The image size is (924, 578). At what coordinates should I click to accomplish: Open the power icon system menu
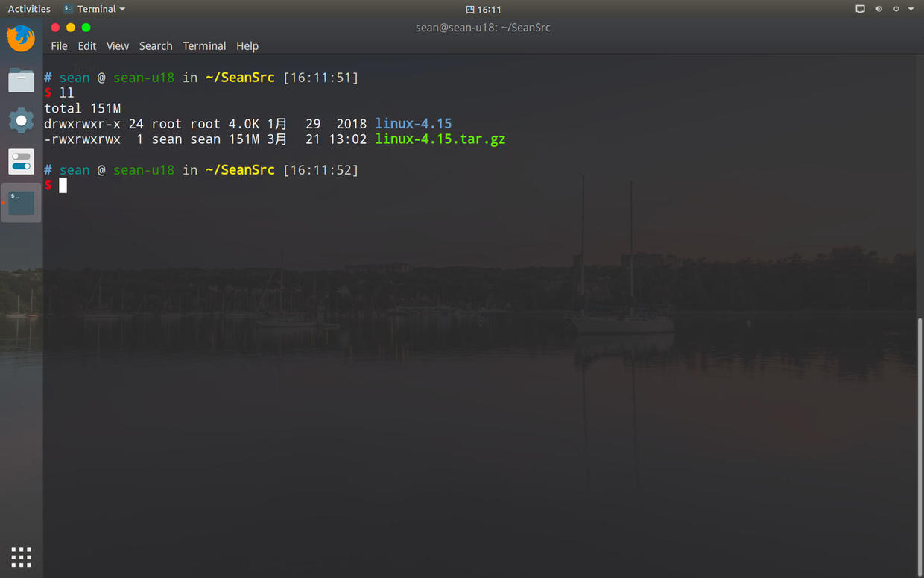click(x=896, y=9)
